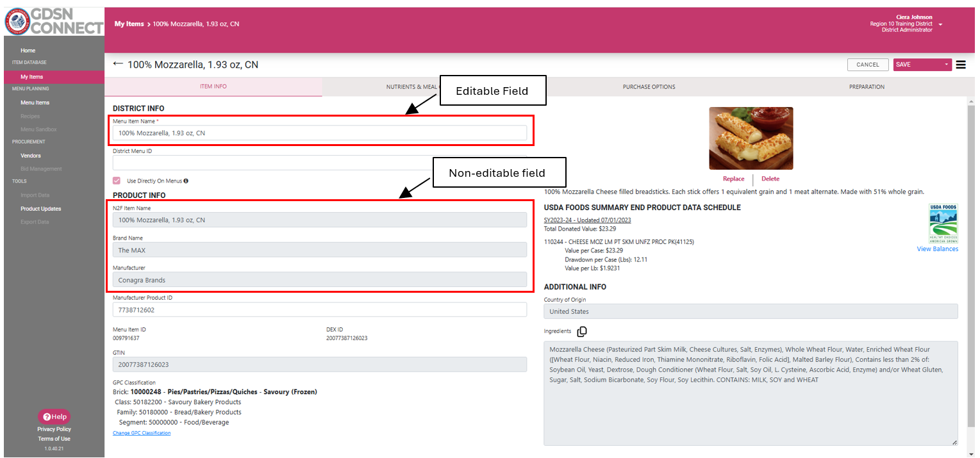980x458 pixels.
Task: Click the Brand Name field
Action: click(x=320, y=250)
